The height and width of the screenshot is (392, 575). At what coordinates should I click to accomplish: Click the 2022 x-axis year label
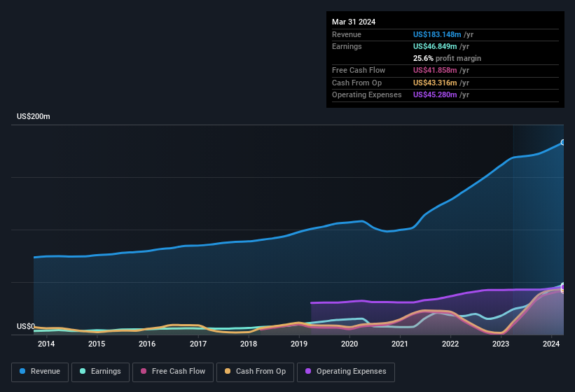coord(450,344)
